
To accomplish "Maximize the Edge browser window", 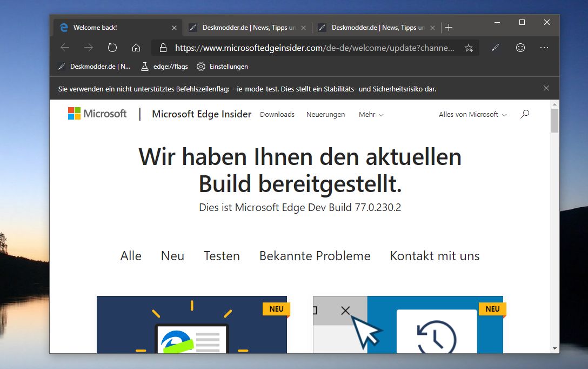I will [x=522, y=23].
